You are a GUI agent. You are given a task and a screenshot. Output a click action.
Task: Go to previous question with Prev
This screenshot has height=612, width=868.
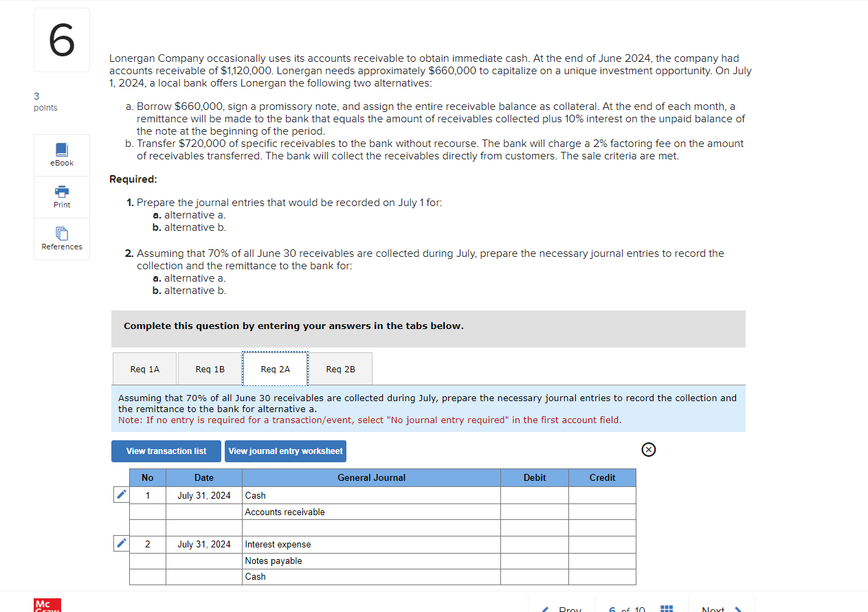(x=563, y=609)
